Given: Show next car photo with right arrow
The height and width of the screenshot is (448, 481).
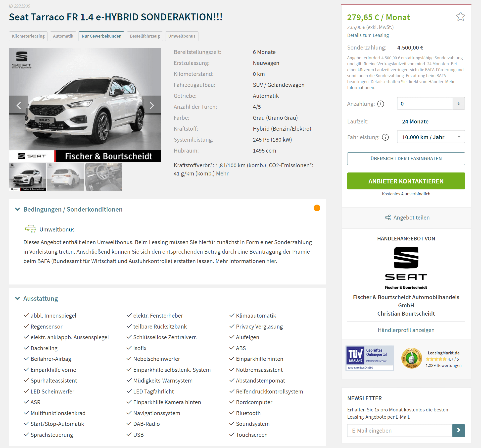Looking at the screenshot, I should click(x=152, y=106).
